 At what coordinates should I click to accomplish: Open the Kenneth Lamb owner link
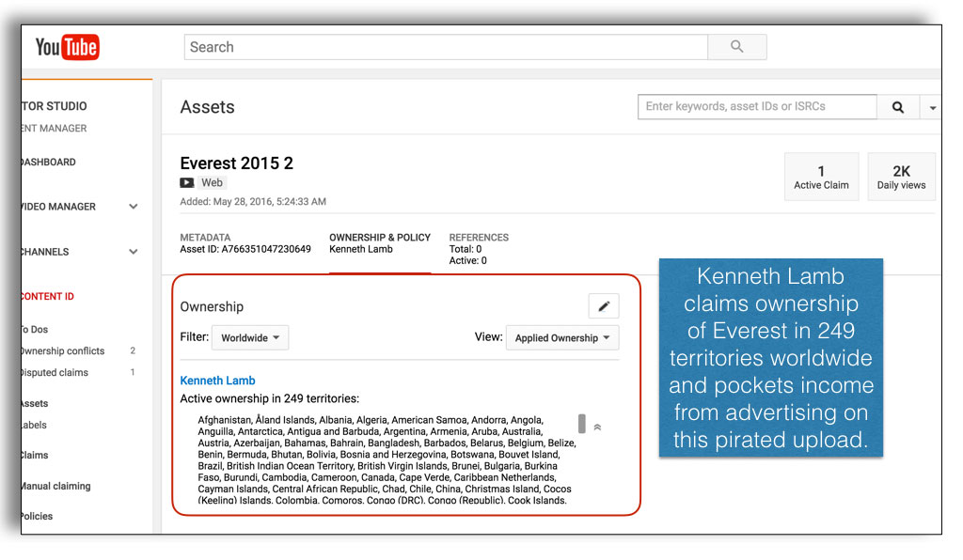click(217, 381)
